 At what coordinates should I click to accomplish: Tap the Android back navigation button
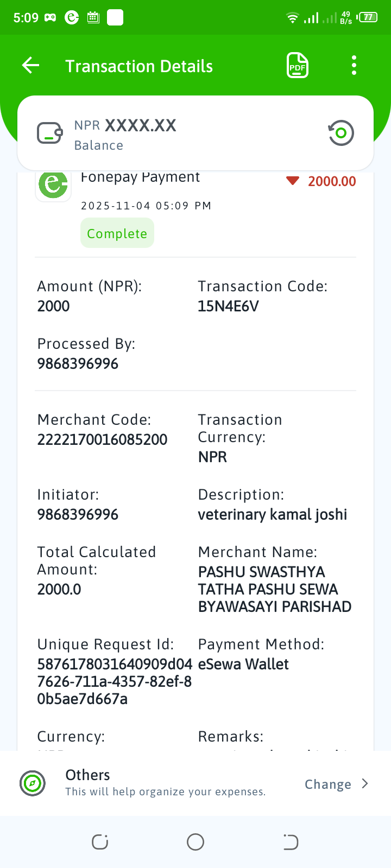point(291,842)
